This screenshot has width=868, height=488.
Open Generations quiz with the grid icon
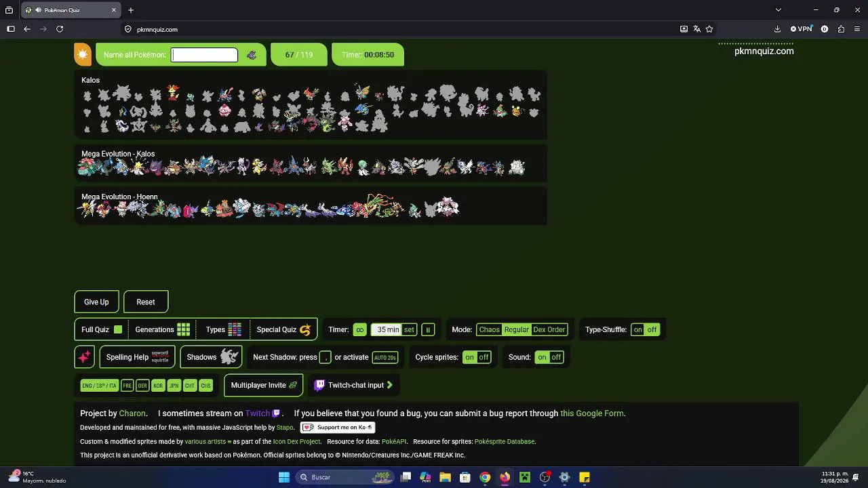[163, 330]
